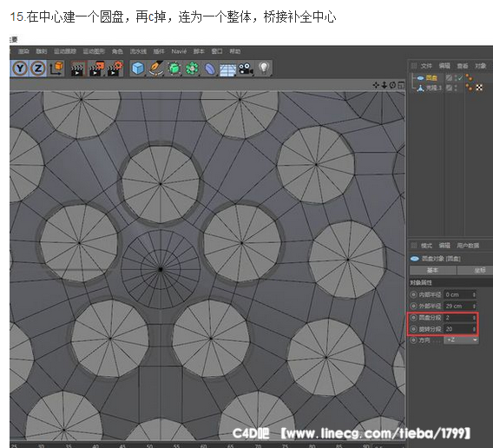Click the viewport rotate-camera icon
This screenshot has height=448, width=493.
[392, 85]
